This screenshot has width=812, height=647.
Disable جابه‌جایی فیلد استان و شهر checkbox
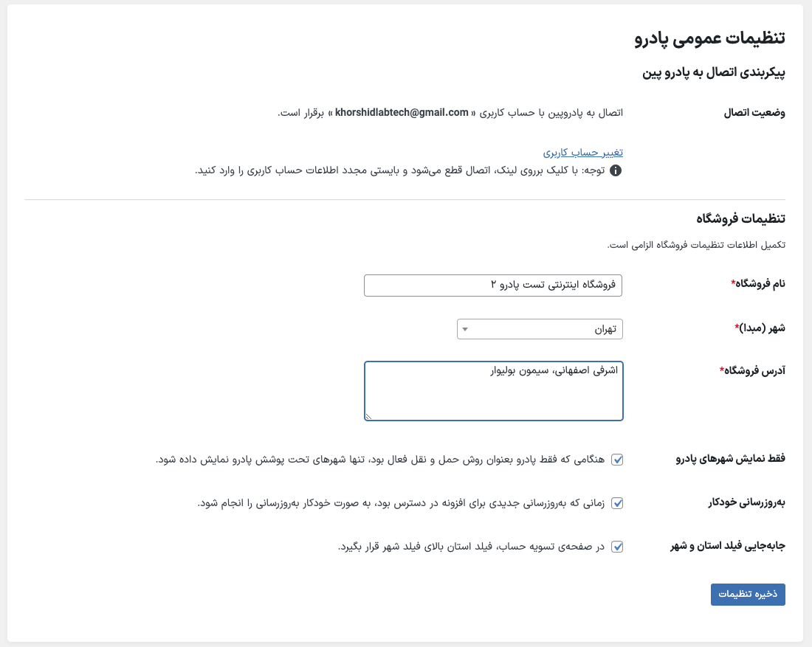tap(617, 547)
